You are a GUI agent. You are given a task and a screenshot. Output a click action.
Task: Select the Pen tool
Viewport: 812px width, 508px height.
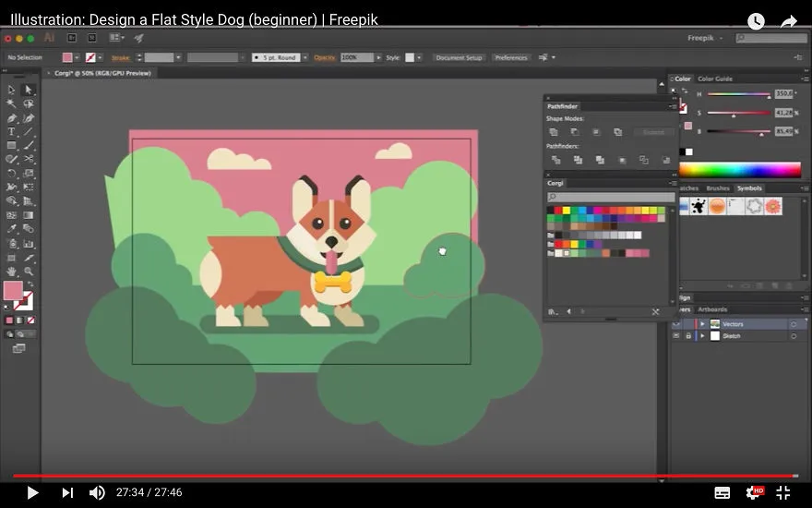(11, 117)
